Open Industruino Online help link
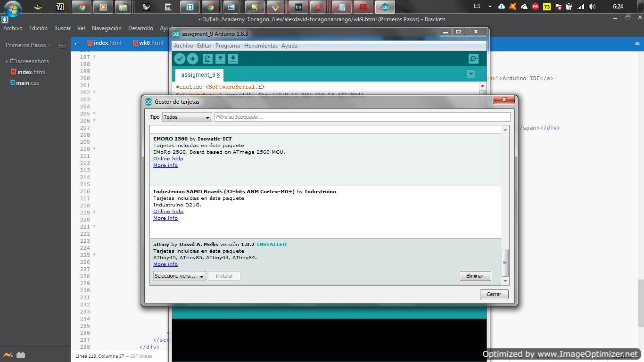644x362 pixels. tap(168, 212)
